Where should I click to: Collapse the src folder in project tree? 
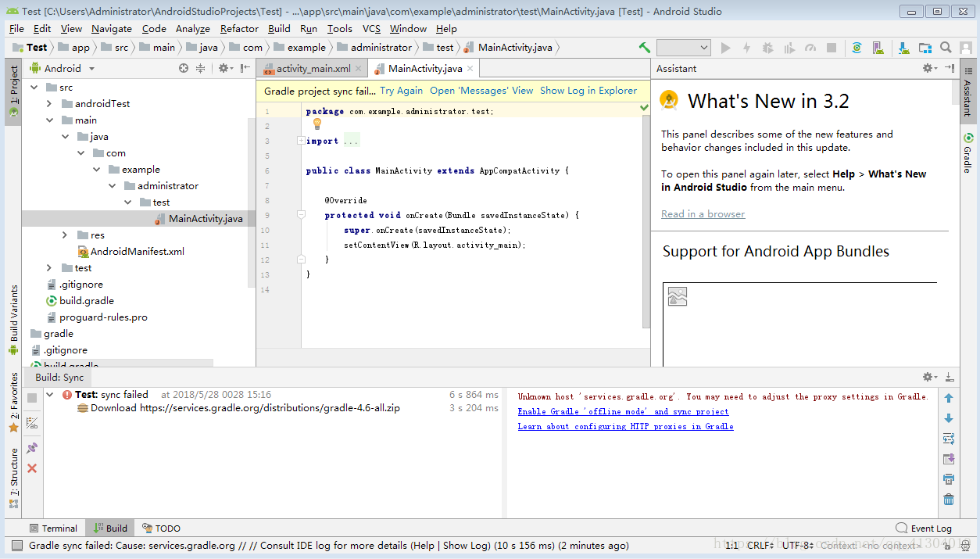pos(33,87)
